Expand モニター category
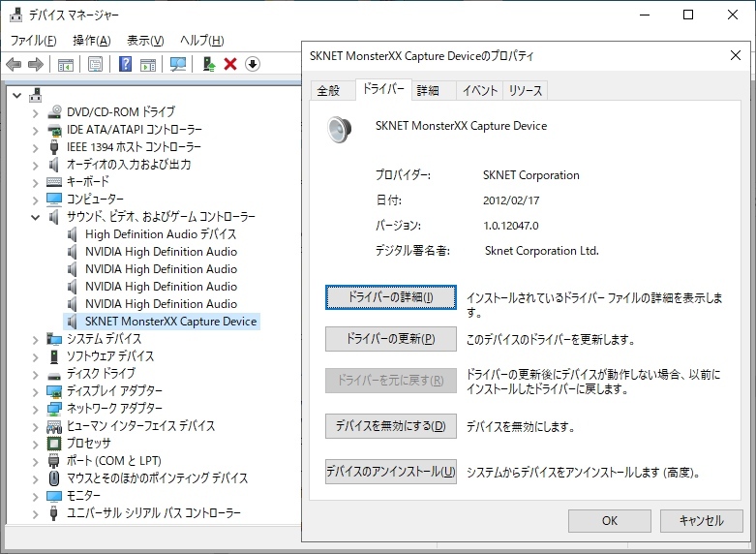This screenshot has height=554, width=756. click(35, 496)
